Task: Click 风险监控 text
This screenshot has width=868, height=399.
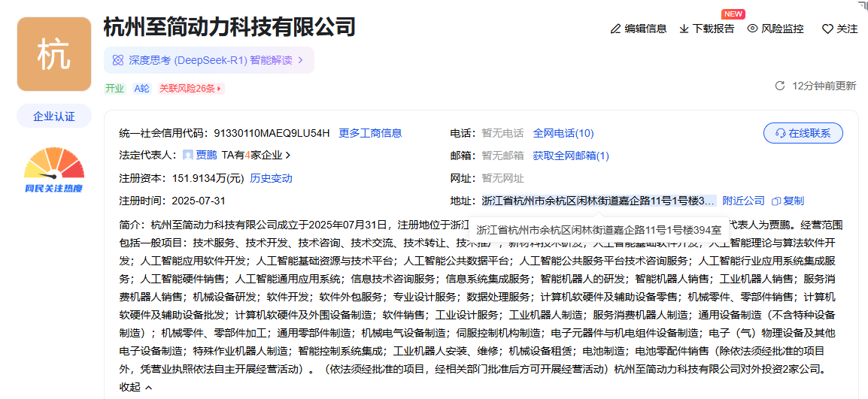Action: tap(783, 29)
